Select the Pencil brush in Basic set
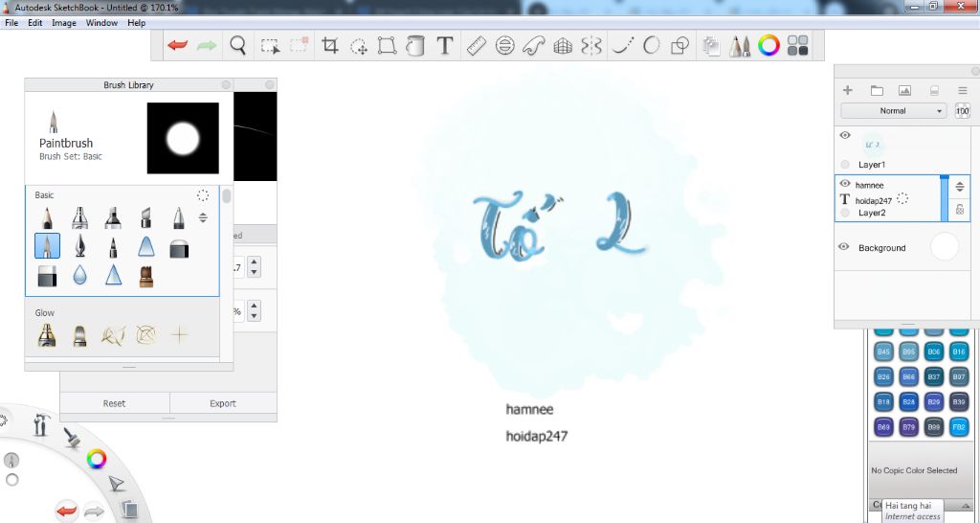This screenshot has height=523, width=980. coord(47,217)
